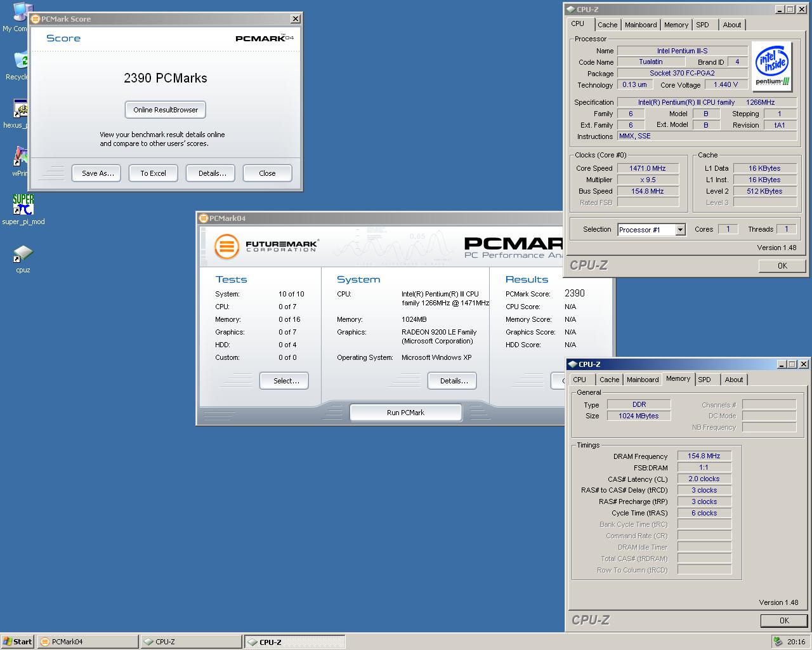Click OK in the lower CPU-Z window
812x650 pixels.
[784, 621]
